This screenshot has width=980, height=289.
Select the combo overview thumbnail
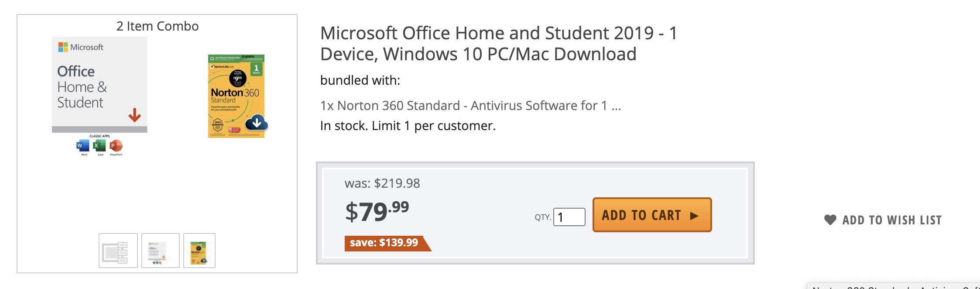[118, 251]
